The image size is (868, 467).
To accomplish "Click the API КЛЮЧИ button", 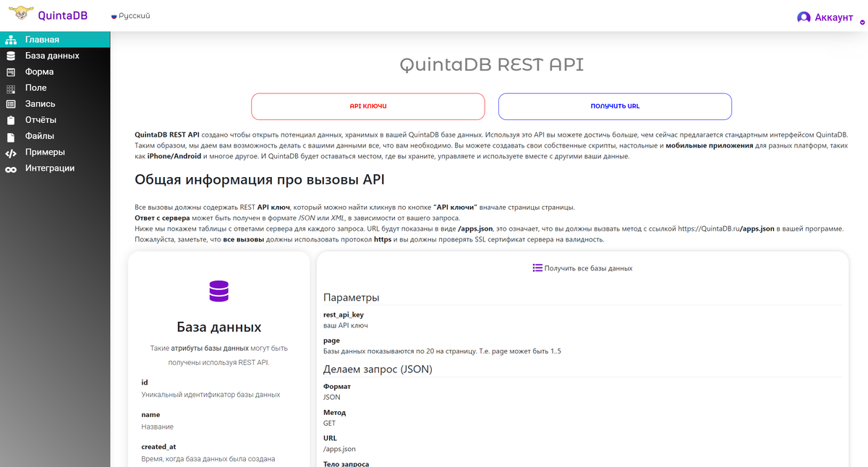I will click(368, 106).
